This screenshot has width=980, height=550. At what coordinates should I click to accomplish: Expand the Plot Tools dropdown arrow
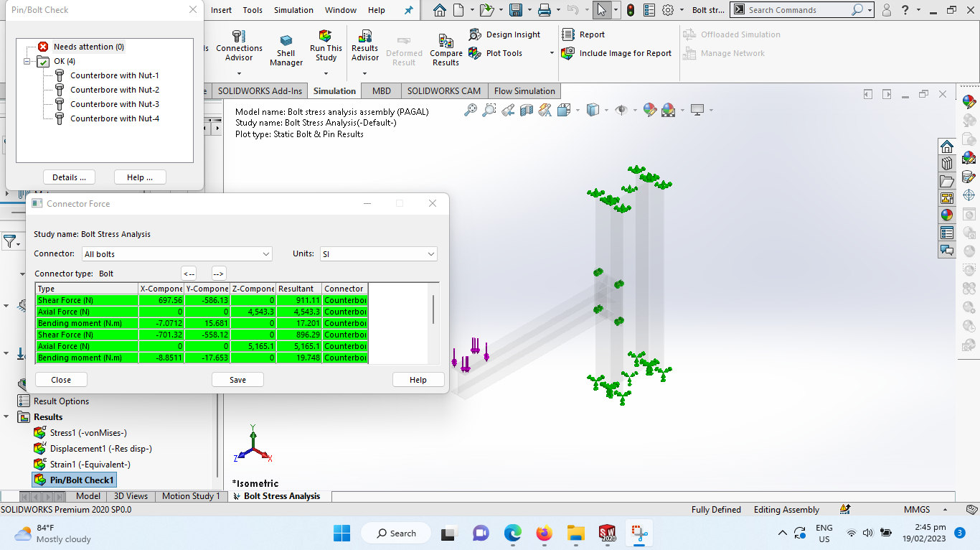(x=552, y=53)
